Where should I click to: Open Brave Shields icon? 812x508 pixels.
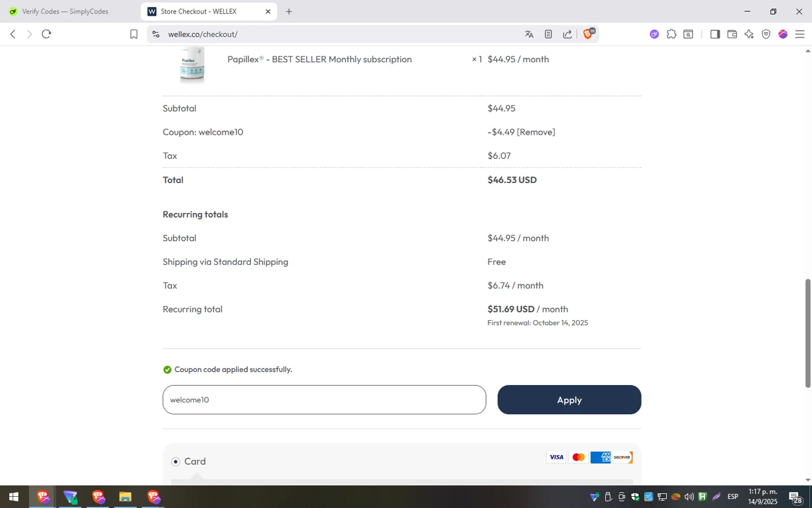coord(588,34)
